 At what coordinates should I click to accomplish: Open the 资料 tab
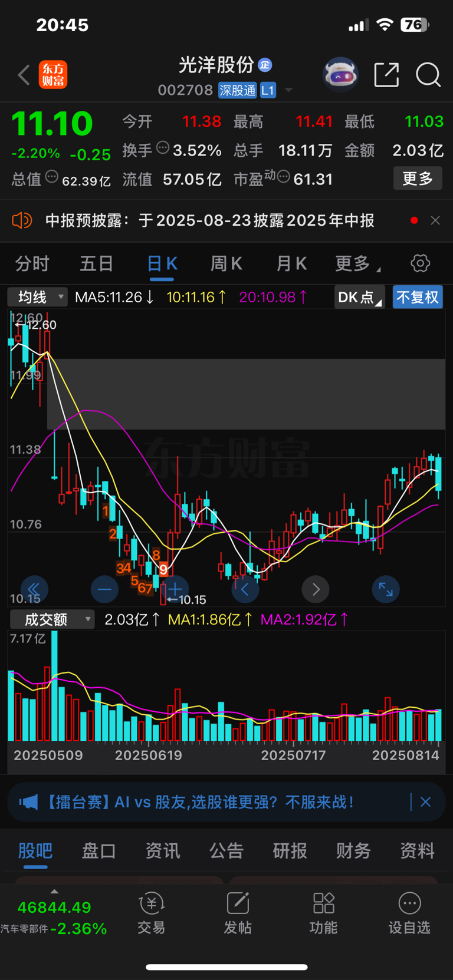(417, 850)
